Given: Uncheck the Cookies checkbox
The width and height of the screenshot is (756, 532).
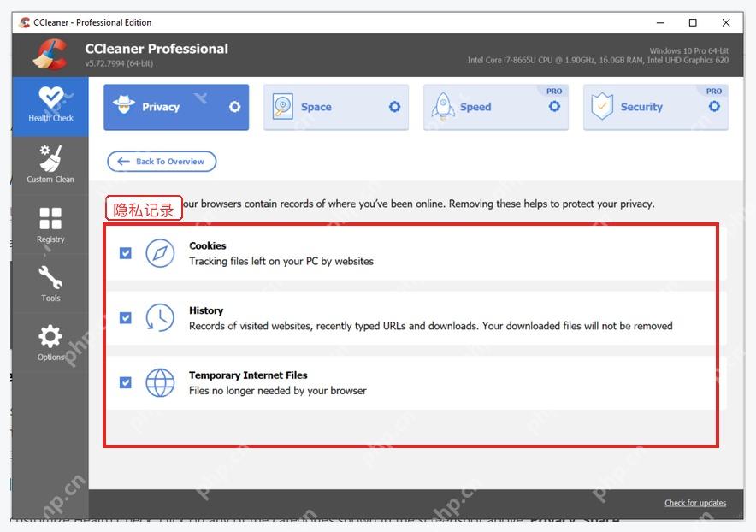Looking at the screenshot, I should [126, 252].
